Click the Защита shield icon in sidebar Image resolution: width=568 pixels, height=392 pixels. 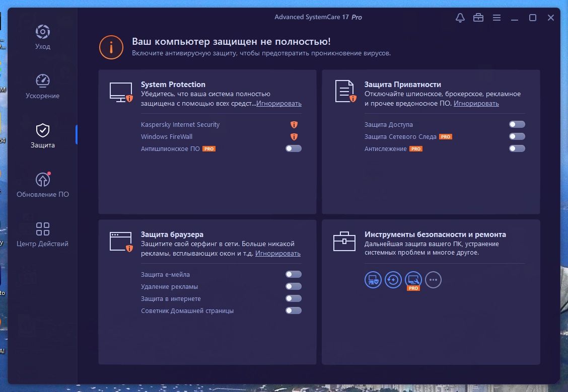pyautogui.click(x=43, y=130)
